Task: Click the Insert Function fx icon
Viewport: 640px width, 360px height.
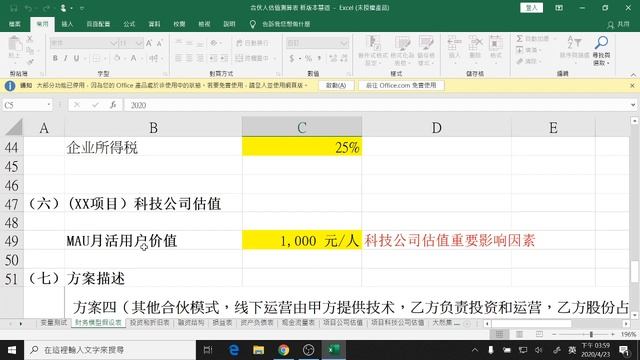Action: [x=113, y=105]
